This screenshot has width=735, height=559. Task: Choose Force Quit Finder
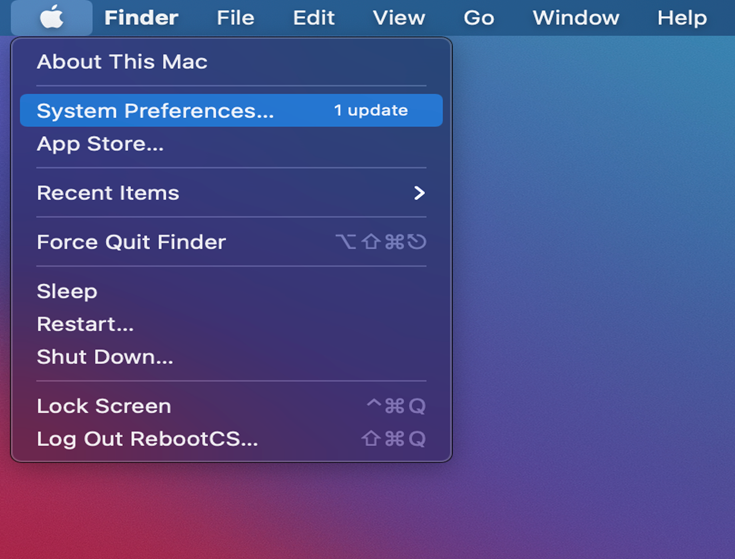click(x=131, y=242)
